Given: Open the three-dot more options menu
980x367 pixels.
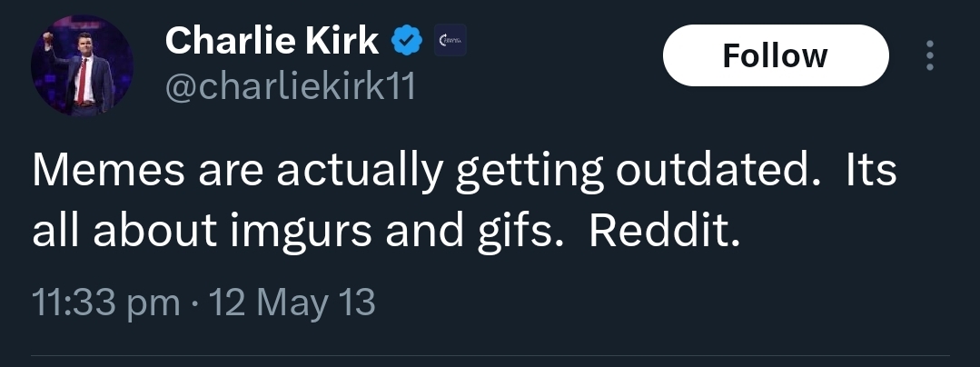Looking at the screenshot, I should pyautogui.click(x=928, y=55).
